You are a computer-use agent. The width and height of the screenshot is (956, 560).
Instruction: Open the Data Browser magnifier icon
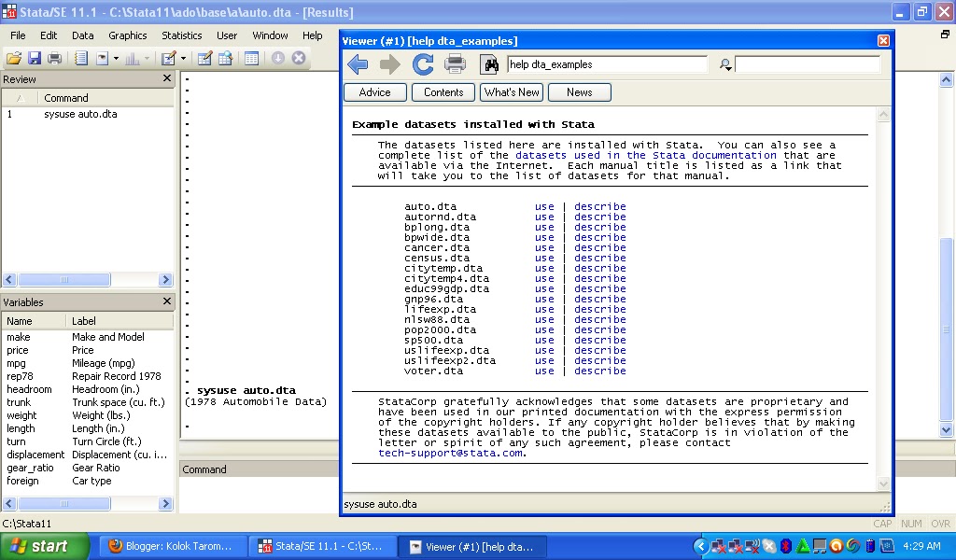[225, 59]
